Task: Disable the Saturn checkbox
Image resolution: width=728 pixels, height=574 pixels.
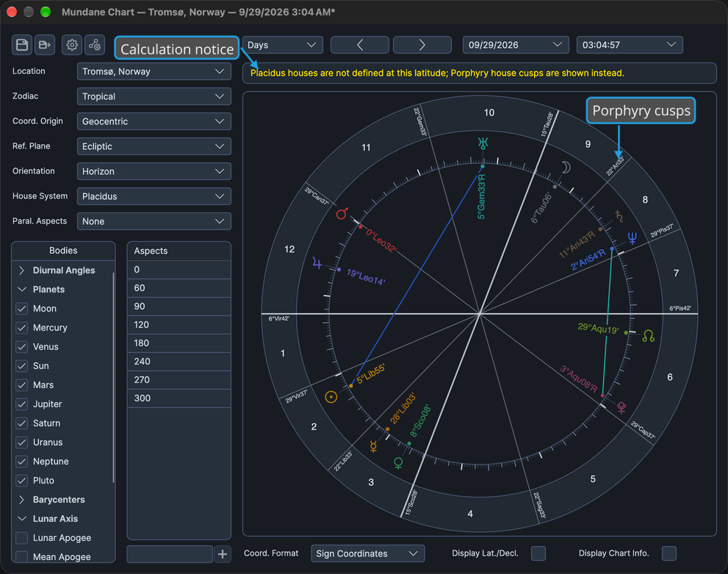Action: pyautogui.click(x=22, y=423)
